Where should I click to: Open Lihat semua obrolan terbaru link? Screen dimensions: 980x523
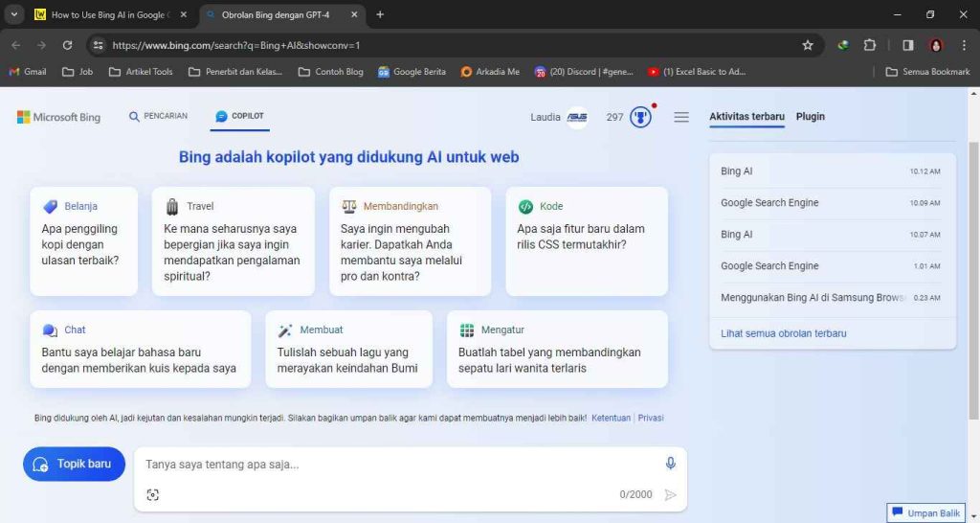(x=783, y=333)
